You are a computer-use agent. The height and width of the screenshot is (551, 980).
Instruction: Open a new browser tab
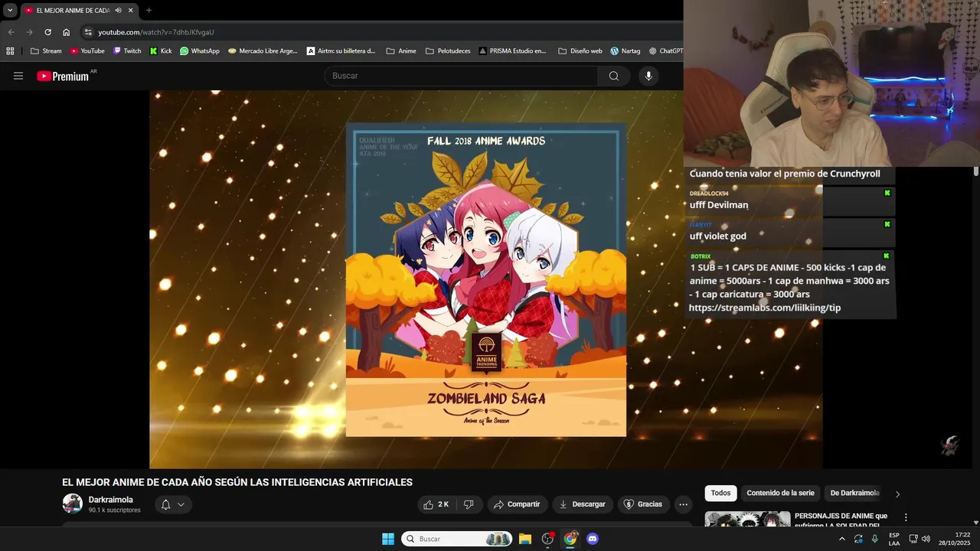pyautogui.click(x=149, y=11)
